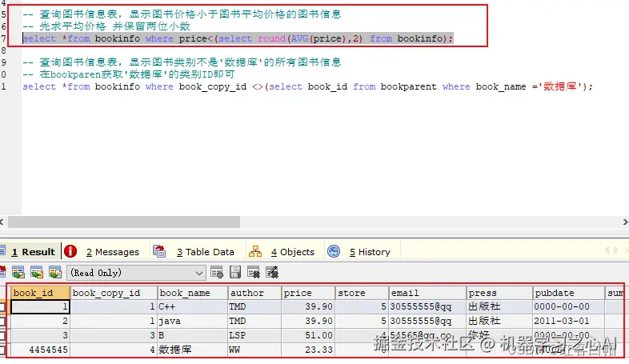Click the price column header
This screenshot has width=629, height=364.
308,293
